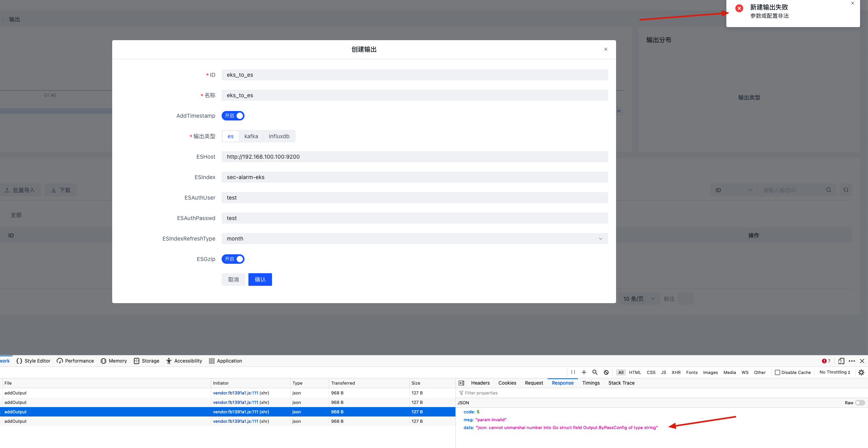868x448 pixels.
Task: Select kafka as output type
Action: click(x=251, y=136)
